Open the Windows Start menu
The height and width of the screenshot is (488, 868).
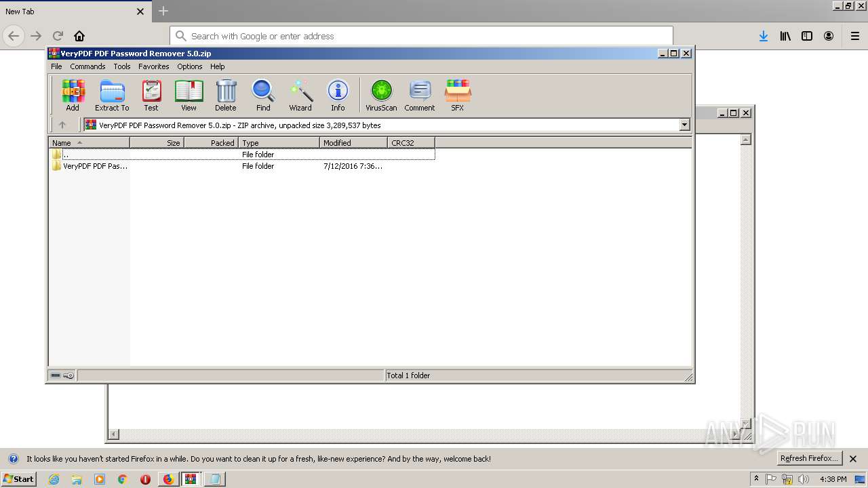tap(19, 479)
